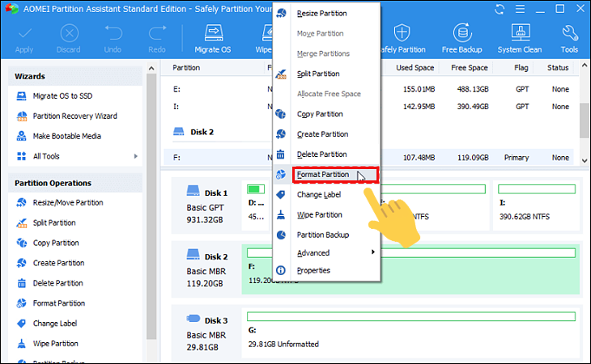Viewport: 591px width, 364px height.
Task: Select Partition Backup in context menu
Action: (326, 235)
